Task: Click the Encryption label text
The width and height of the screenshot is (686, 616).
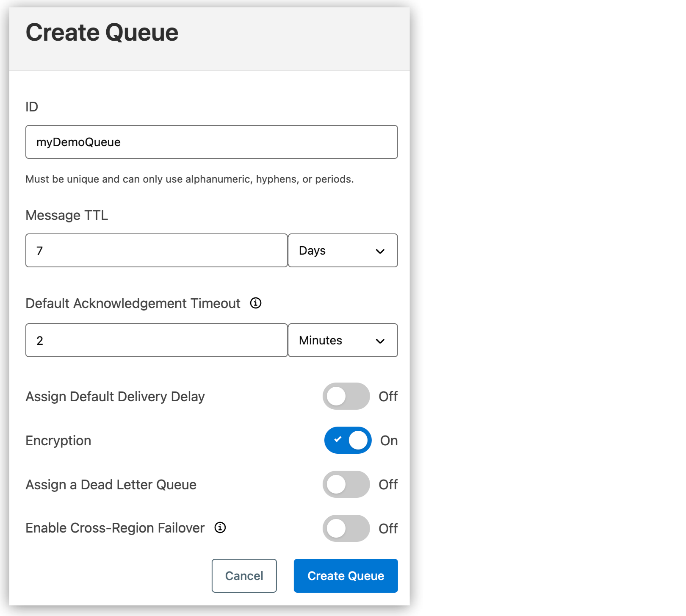Action: (58, 440)
